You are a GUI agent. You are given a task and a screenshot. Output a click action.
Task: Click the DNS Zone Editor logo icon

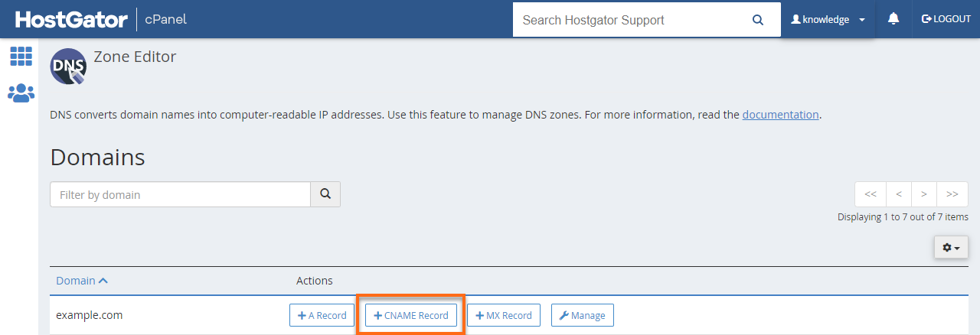tap(68, 67)
